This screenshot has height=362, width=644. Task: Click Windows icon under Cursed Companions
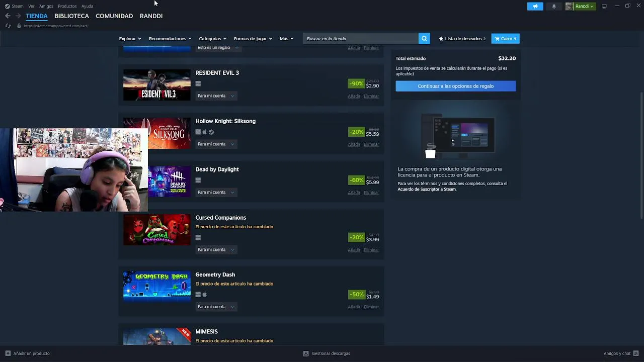click(198, 237)
